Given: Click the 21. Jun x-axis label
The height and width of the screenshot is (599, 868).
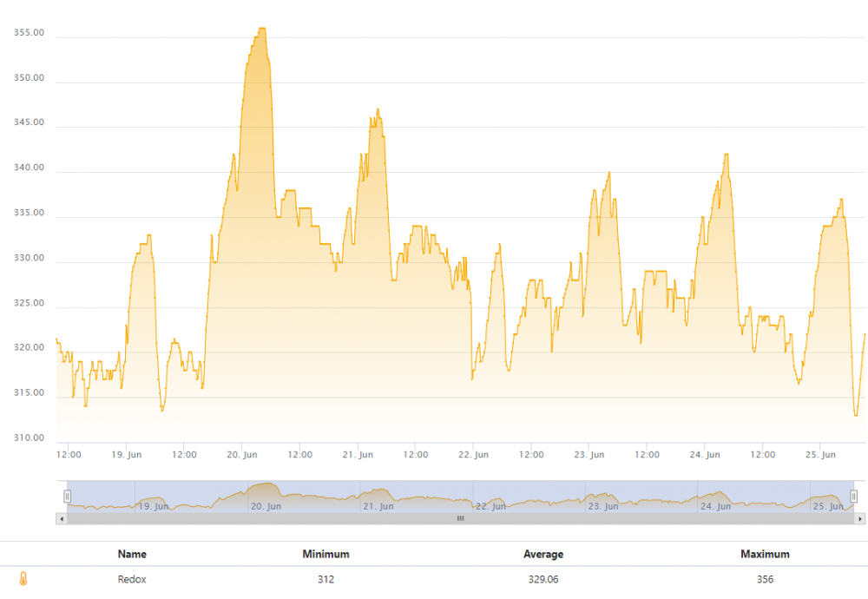Looking at the screenshot, I should (358, 454).
